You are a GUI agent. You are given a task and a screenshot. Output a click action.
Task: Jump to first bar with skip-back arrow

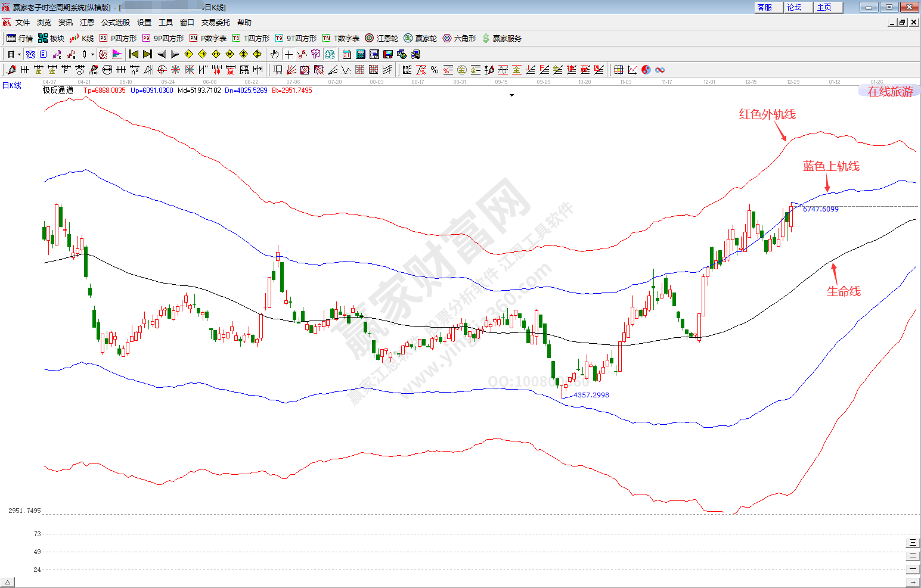pyautogui.click(x=134, y=54)
